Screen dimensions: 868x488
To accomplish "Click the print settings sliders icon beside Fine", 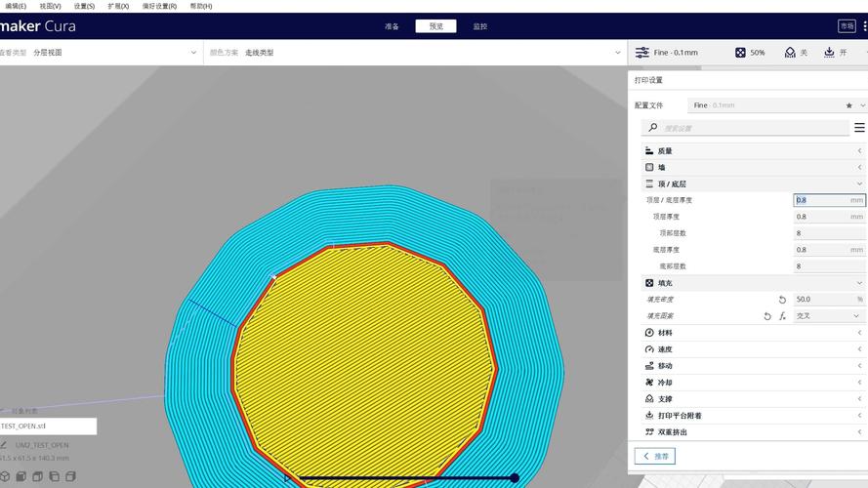I will pos(642,53).
